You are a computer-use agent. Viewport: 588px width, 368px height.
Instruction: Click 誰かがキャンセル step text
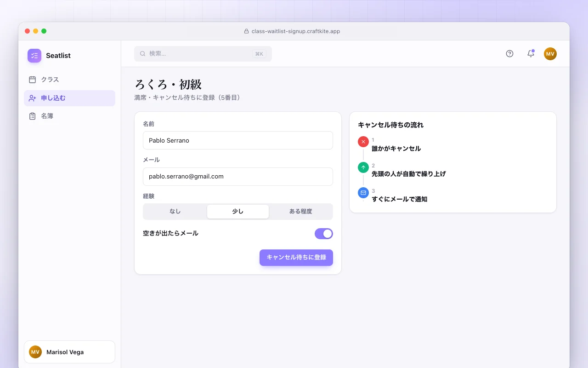tap(396, 149)
